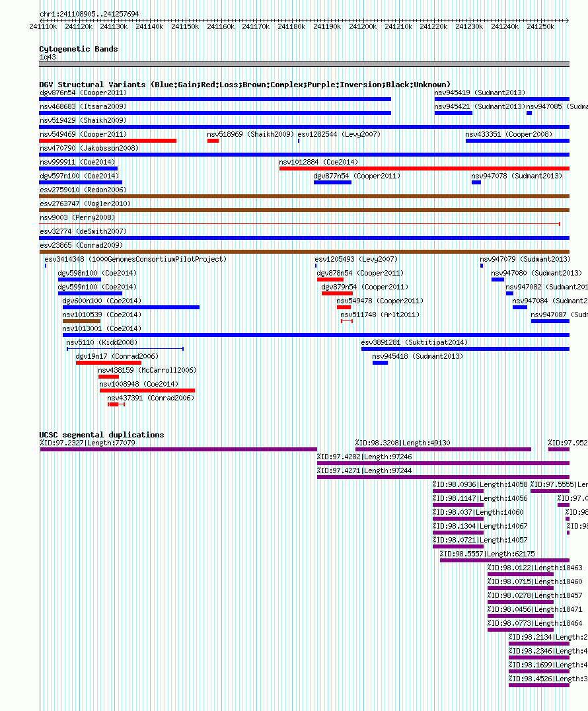Screen dimensions: 588x711
Task: Open nsv511748 (Arlt2011) label
Action: pos(380,315)
